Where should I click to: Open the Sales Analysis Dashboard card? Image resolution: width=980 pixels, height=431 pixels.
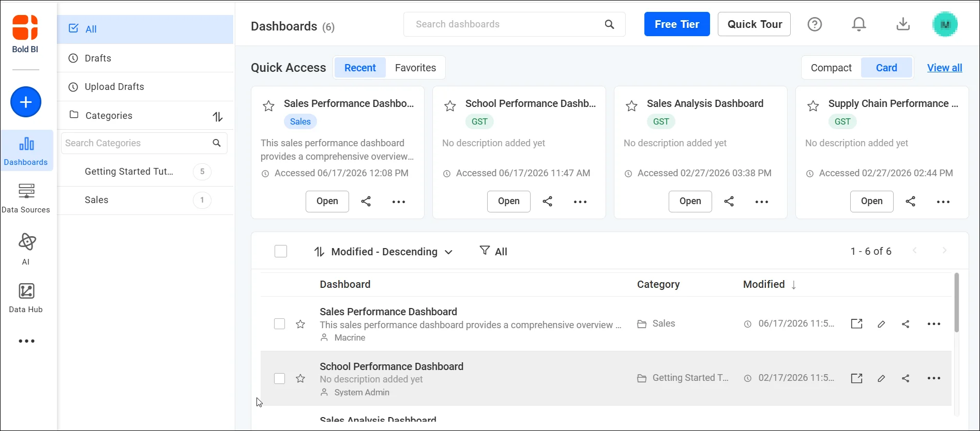point(690,202)
